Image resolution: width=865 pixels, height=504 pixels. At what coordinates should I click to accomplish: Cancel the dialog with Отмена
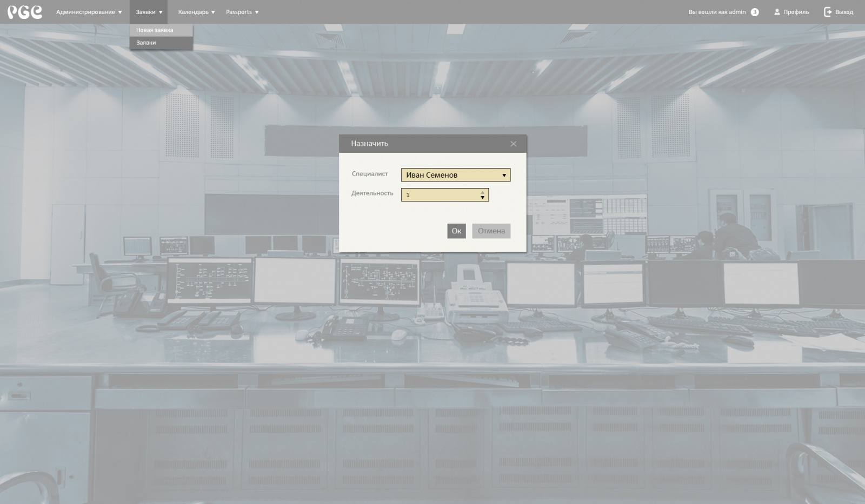coord(491,231)
